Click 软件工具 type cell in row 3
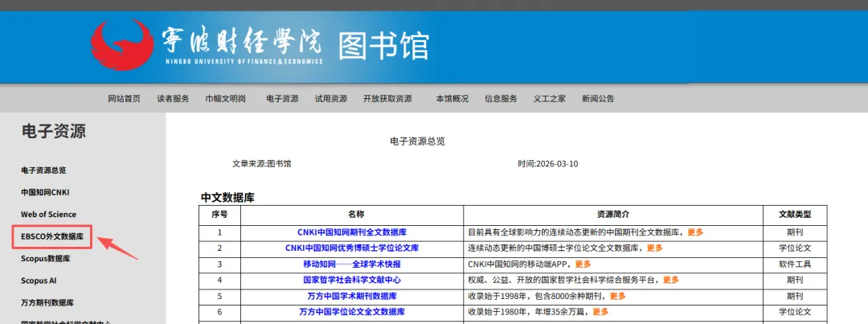This screenshot has height=324, width=868. point(795,264)
